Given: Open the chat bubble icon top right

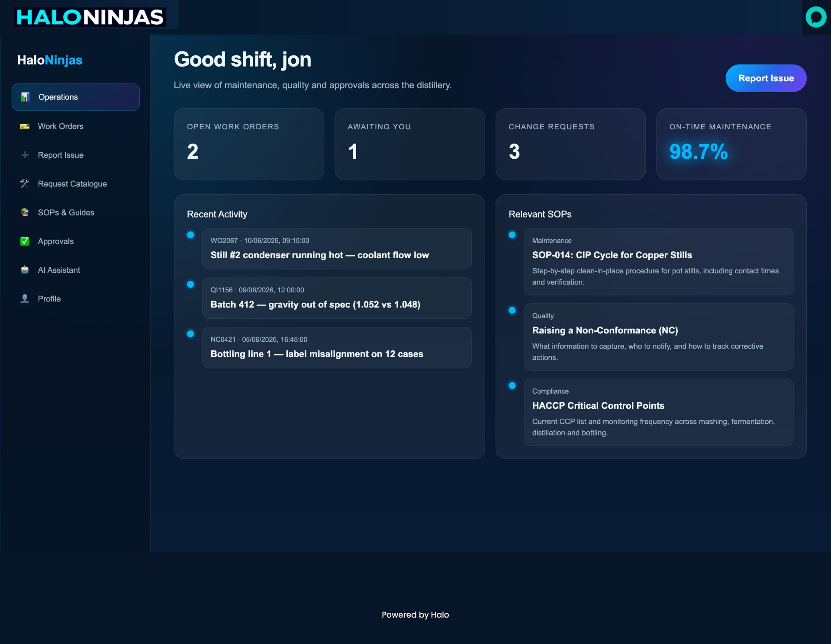Looking at the screenshot, I should pos(816,17).
